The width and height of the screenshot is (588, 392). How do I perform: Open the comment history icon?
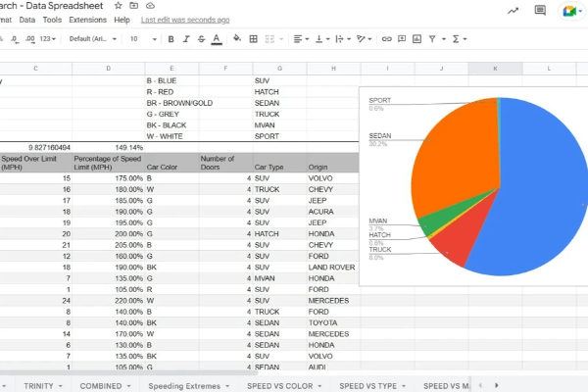[540, 11]
